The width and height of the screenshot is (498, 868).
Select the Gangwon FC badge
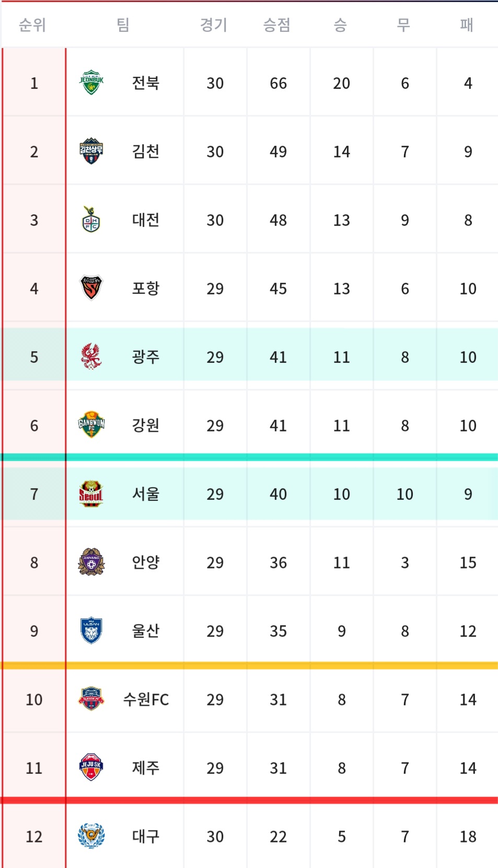91,425
